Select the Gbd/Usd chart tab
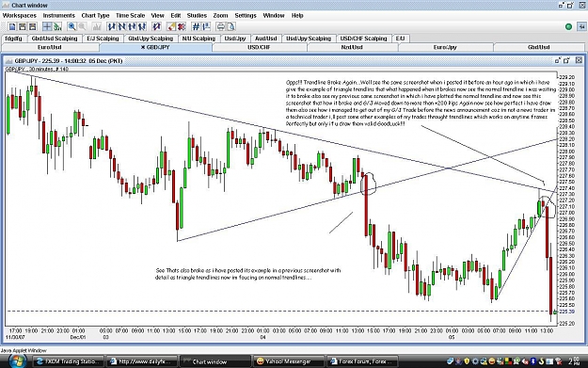Image resolution: width=588 pixels, height=368 pixels. [x=539, y=47]
